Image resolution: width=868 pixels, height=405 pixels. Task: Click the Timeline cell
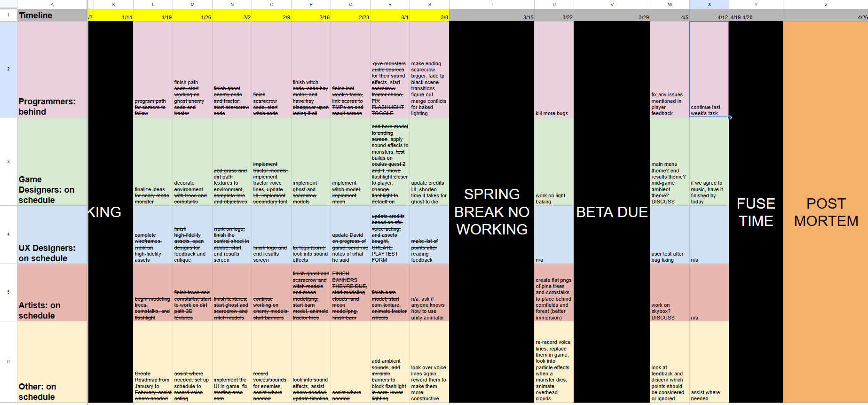52,16
